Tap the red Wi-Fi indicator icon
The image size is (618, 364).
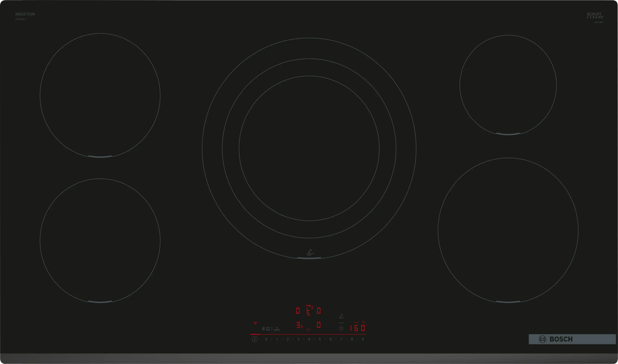pyautogui.click(x=255, y=323)
